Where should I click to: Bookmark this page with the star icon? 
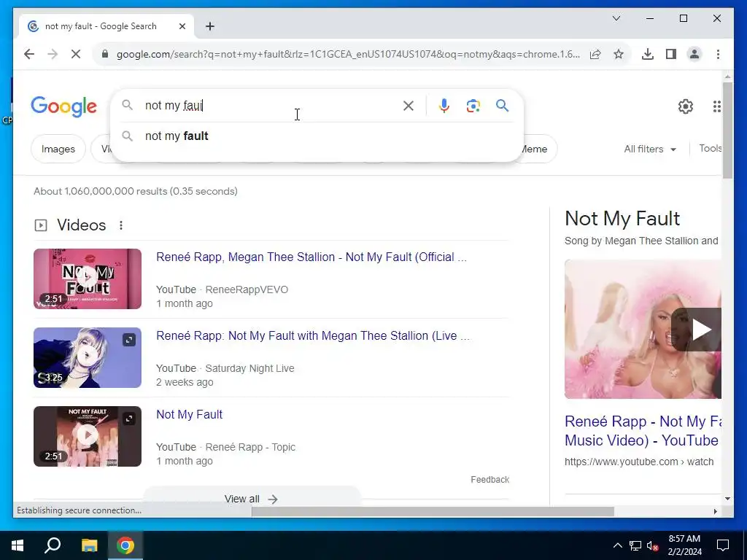[619, 54]
